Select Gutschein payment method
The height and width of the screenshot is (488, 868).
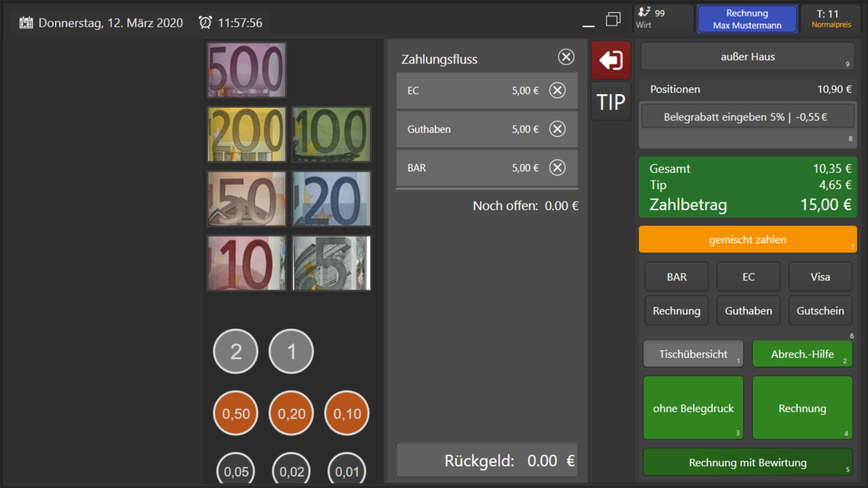820,311
